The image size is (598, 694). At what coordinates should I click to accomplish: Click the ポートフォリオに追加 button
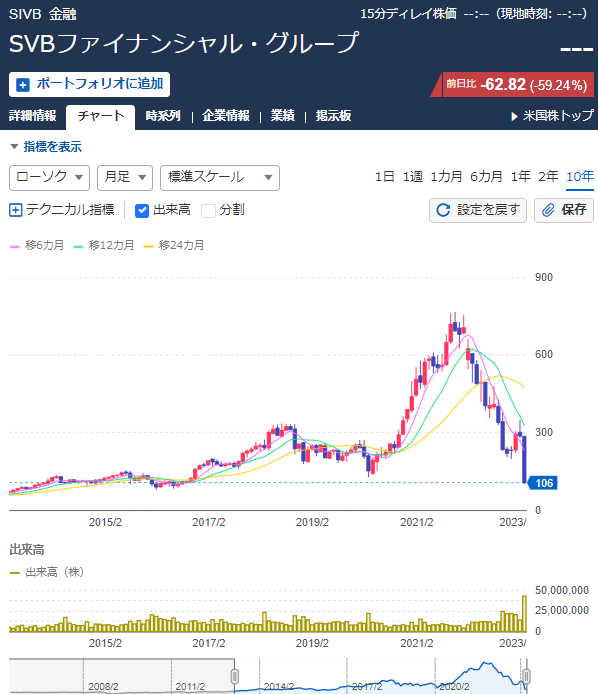click(x=89, y=85)
